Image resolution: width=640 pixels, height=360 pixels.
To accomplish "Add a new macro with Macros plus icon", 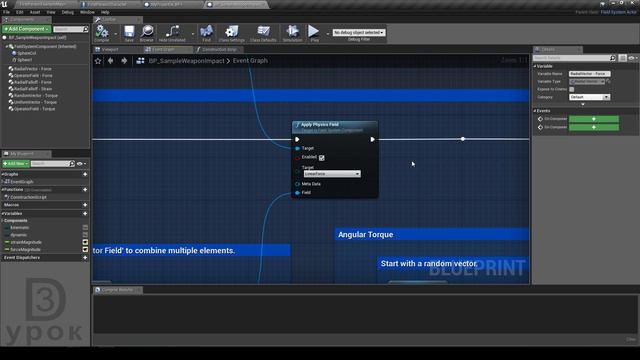I will [x=85, y=205].
